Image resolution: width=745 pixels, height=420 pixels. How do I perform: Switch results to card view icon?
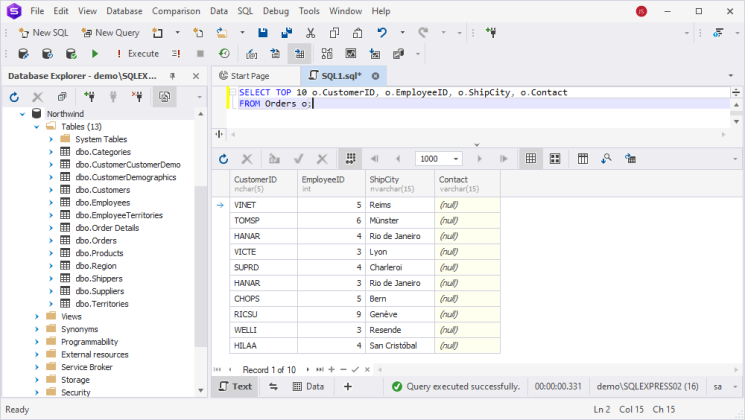(555, 159)
